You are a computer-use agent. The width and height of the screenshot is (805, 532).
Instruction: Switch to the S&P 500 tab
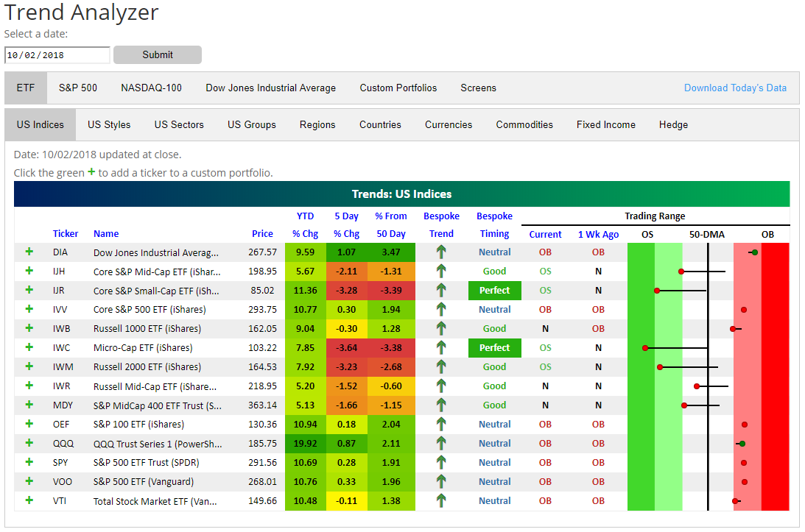77,88
